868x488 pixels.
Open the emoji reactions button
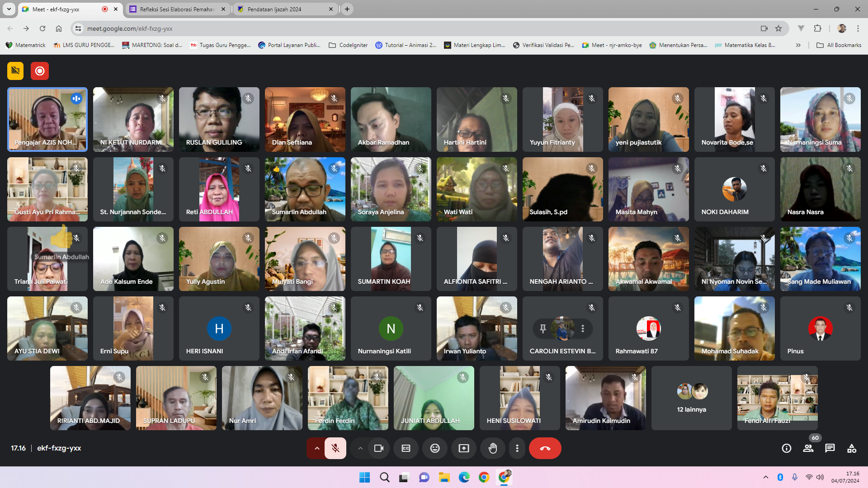coord(435,448)
